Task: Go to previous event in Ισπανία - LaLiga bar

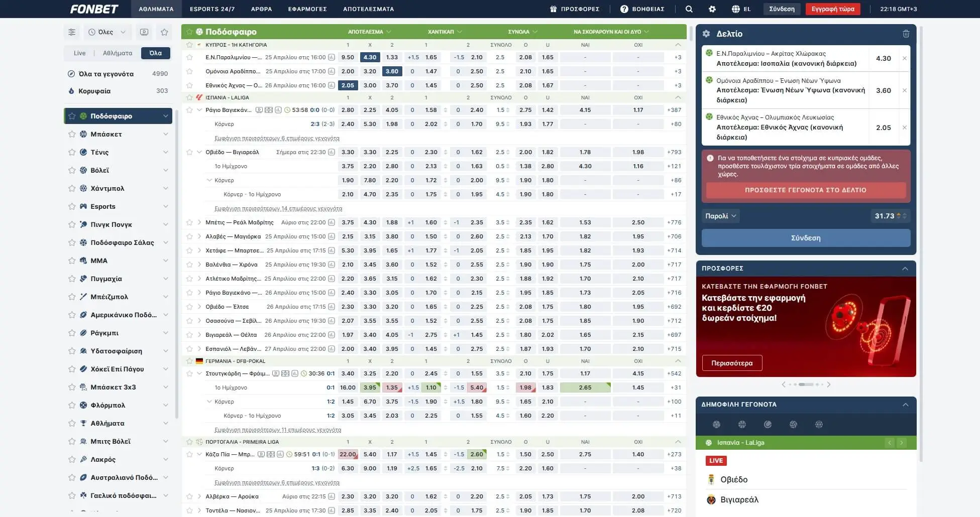Action: coord(890,443)
